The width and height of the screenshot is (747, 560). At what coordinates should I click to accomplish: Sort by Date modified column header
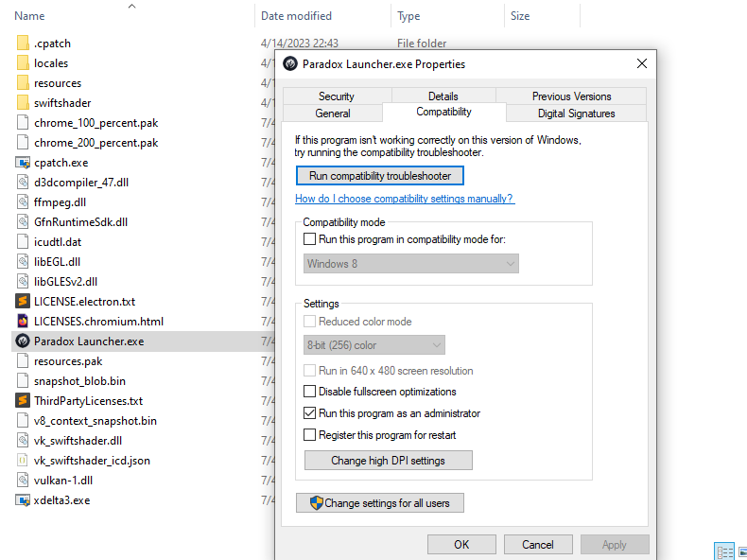pyautogui.click(x=296, y=16)
